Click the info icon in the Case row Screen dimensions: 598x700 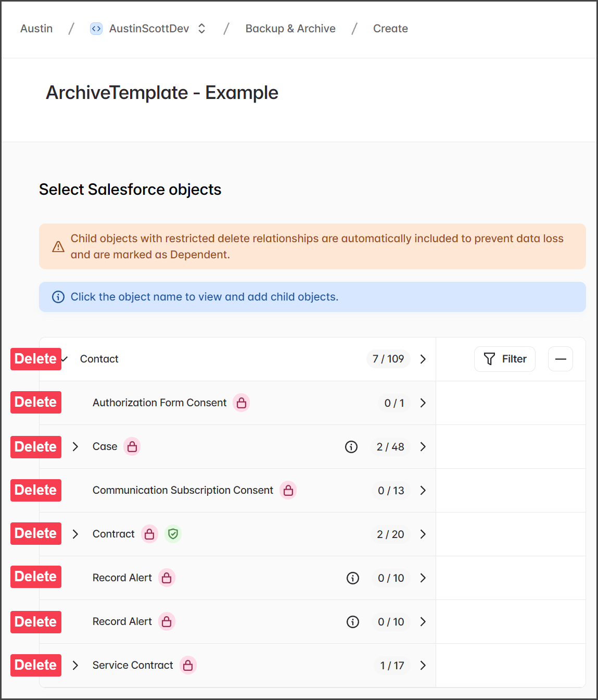coord(351,447)
